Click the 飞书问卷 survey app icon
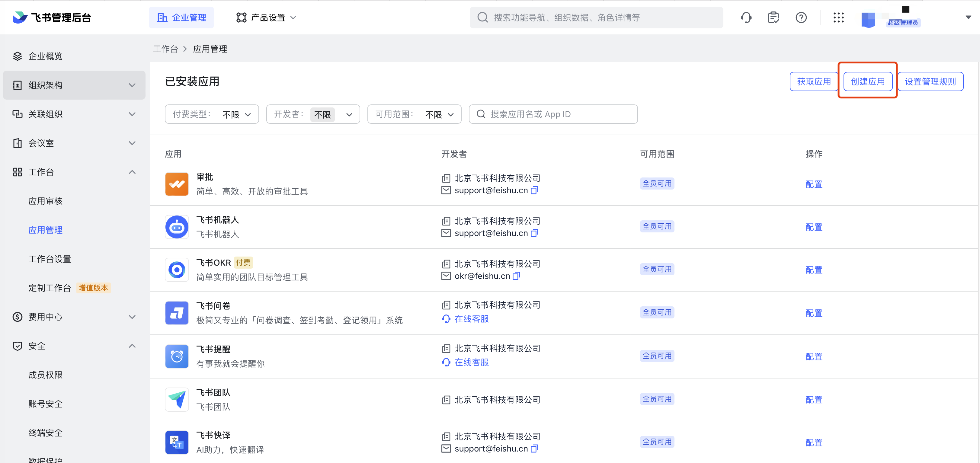 click(x=177, y=313)
